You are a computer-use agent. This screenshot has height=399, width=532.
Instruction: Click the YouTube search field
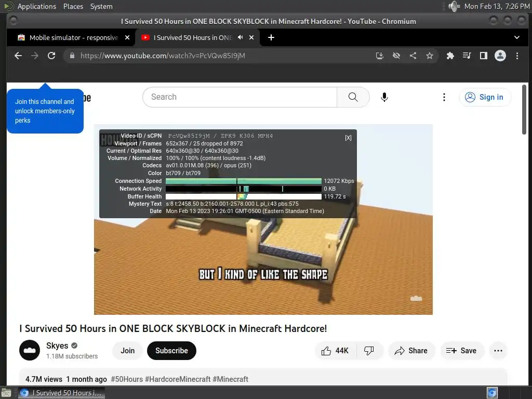pyautogui.click(x=240, y=97)
